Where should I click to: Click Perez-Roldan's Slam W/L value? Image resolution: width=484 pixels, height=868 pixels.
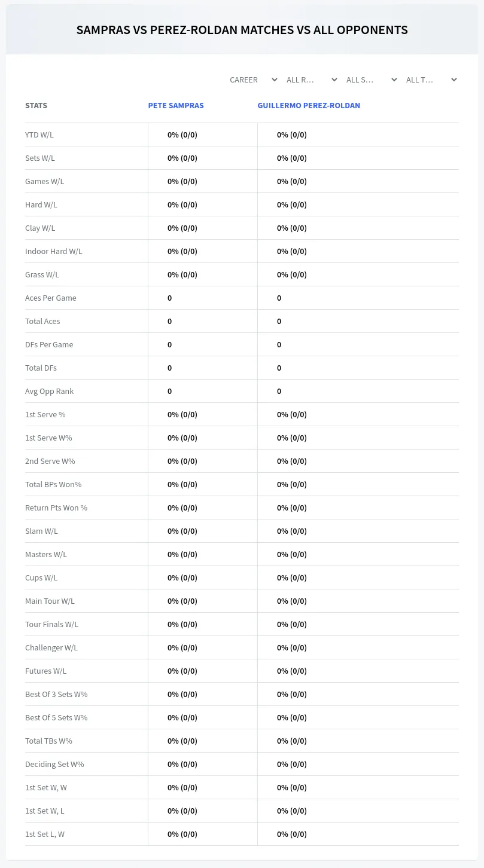point(292,531)
